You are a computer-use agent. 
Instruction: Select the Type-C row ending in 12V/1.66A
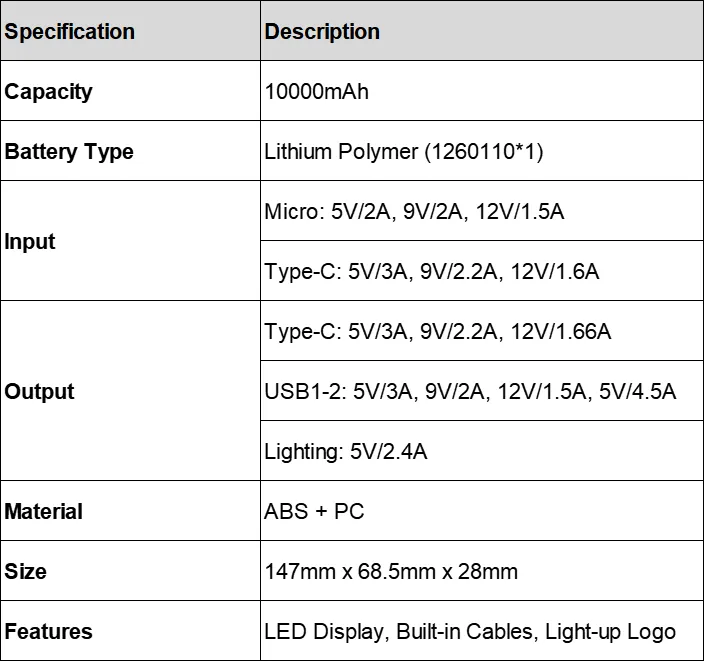coord(438,332)
